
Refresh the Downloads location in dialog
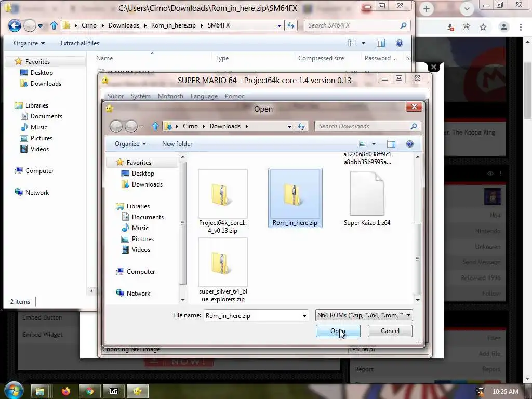pos(301,126)
